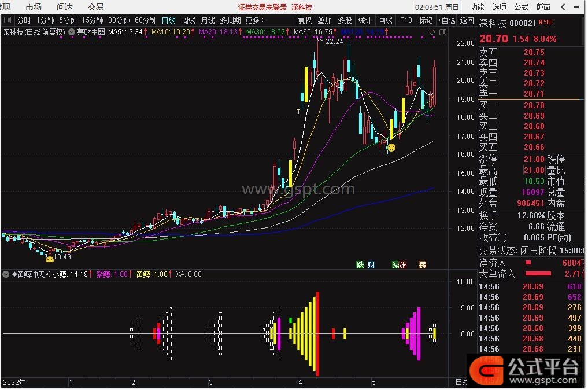Image resolution: width=588 pixels, height=390 pixels.
Task: Open the 选项 menu
Action: click(x=499, y=7)
